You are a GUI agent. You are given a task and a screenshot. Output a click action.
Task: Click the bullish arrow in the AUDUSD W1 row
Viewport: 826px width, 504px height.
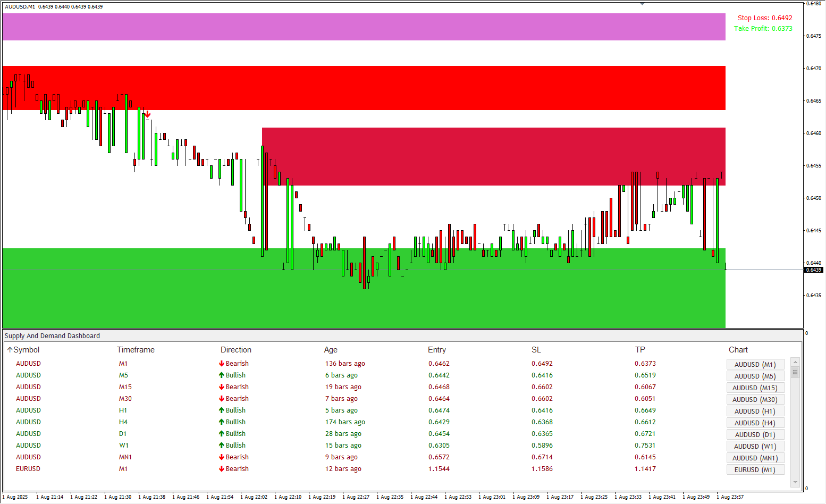pyautogui.click(x=222, y=446)
